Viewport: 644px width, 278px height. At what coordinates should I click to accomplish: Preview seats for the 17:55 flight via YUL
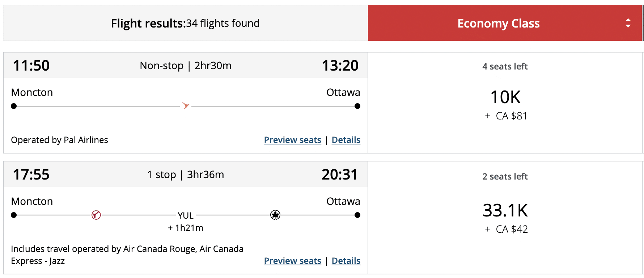[292, 261]
